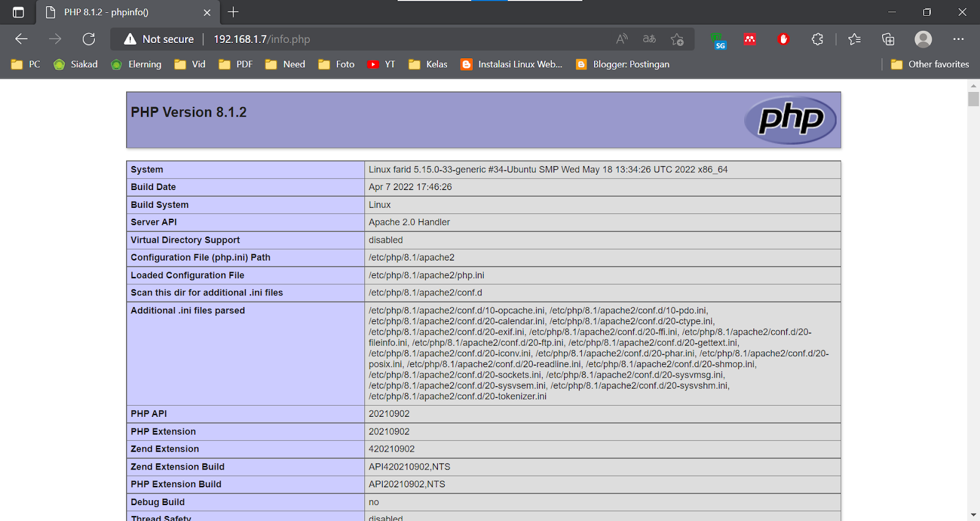Image resolution: width=980 pixels, height=521 pixels.
Task: Click the address bar URL 192.168.1.7/info.php
Action: [x=262, y=39]
